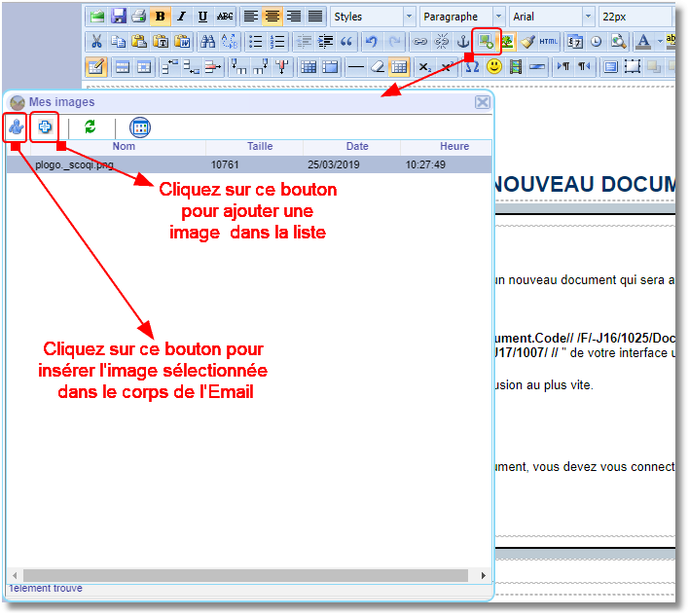This screenshot has height=616, width=689.
Task: Click the insert selected image button
Action: 16,127
